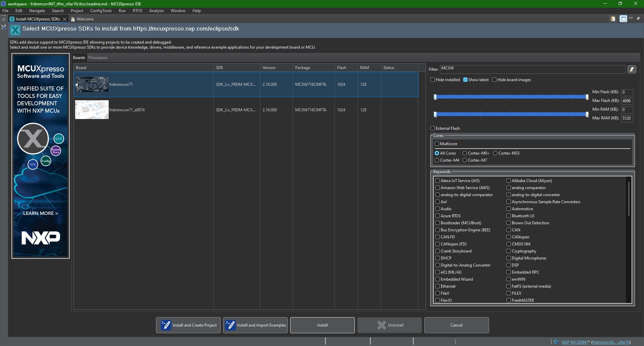Select the frdmmcxw71_a8974 board row
Screen dimensions: 644x346
coord(246,110)
